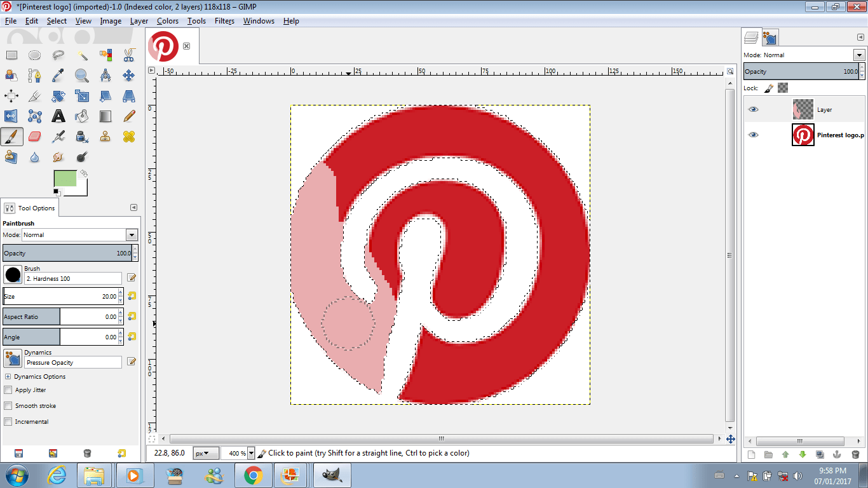Screen dimensions: 868x488
Task: Select the Move tool
Action: click(x=129, y=76)
